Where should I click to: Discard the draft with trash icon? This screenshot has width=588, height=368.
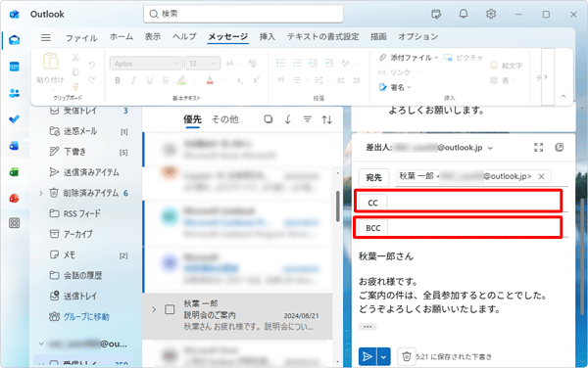pos(407,356)
